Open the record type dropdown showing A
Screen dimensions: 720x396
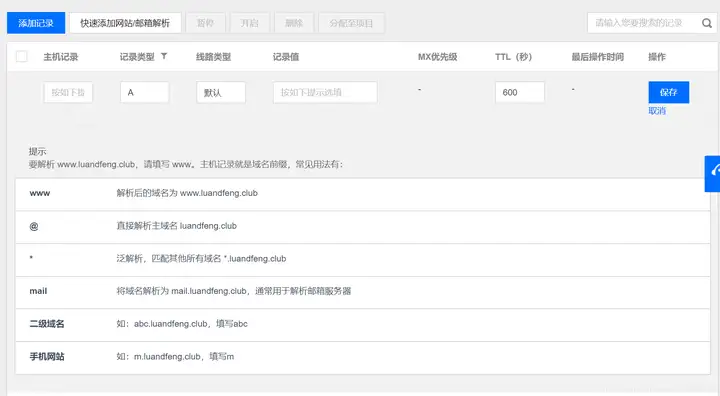(x=145, y=92)
